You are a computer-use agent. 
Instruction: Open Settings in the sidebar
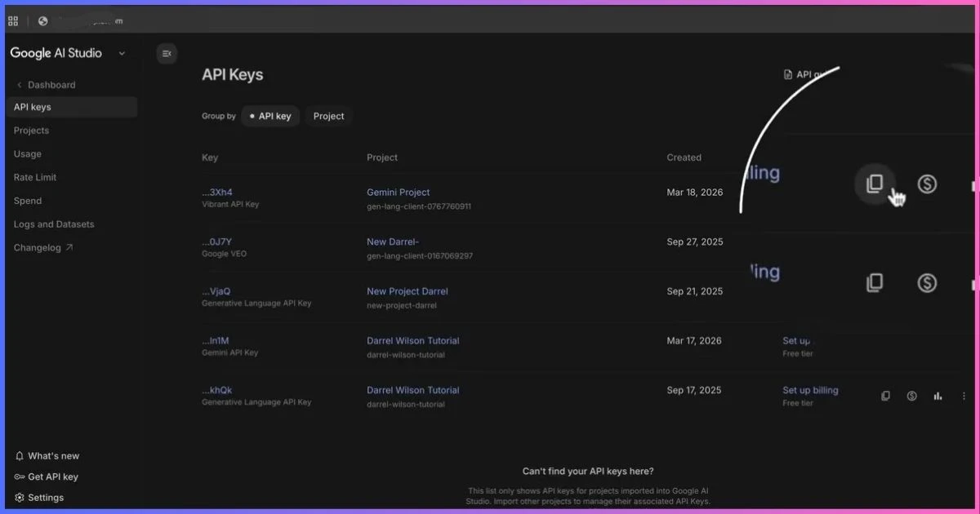click(46, 498)
